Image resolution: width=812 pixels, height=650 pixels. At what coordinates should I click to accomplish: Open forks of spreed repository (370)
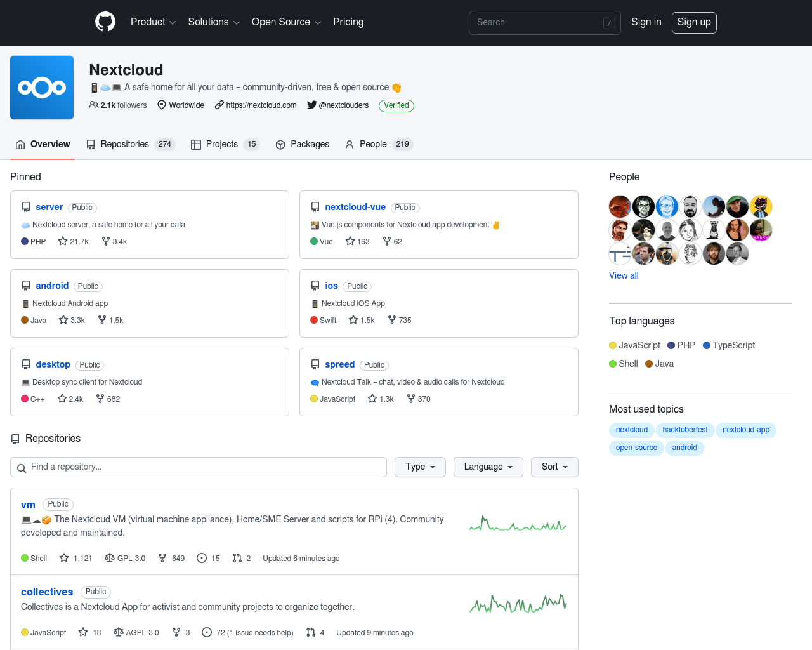419,399
